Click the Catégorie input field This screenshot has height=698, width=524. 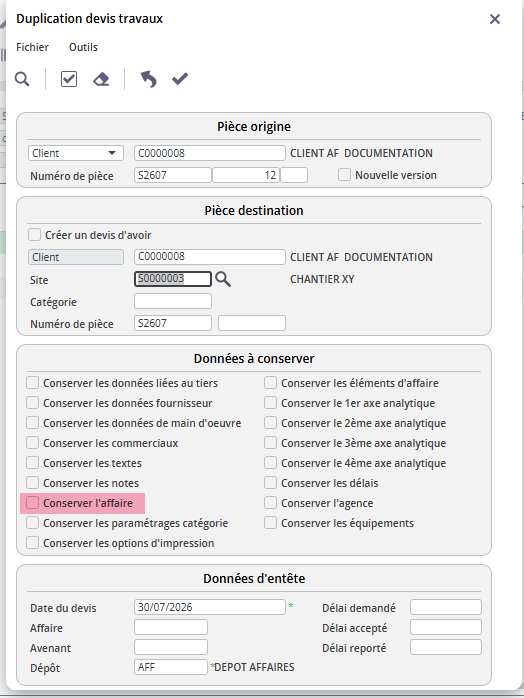173,301
